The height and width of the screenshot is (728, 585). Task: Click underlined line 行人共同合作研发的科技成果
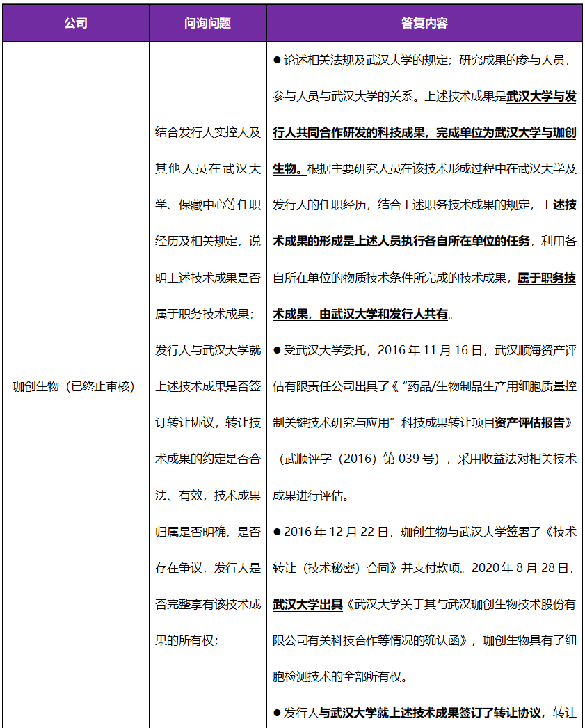click(424, 132)
